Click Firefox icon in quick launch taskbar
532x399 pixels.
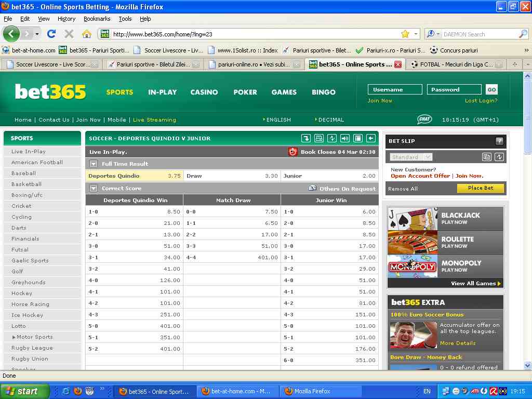click(x=78, y=391)
